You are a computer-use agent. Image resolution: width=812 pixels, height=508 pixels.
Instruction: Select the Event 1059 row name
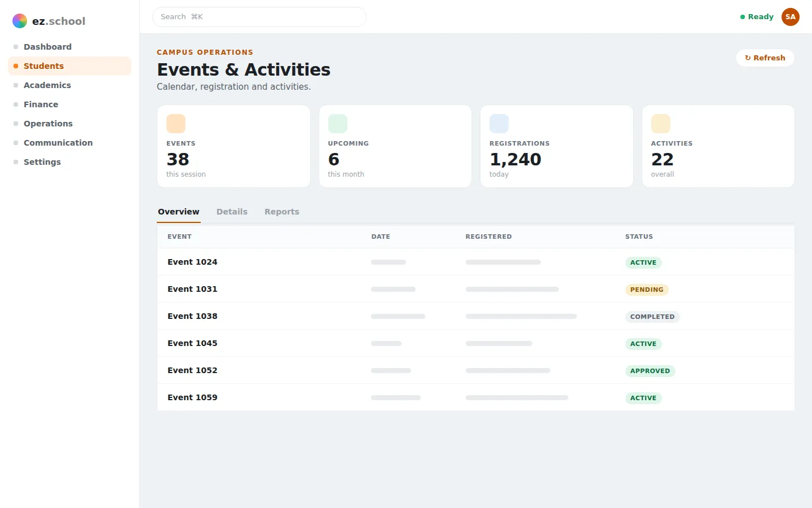[192, 397]
